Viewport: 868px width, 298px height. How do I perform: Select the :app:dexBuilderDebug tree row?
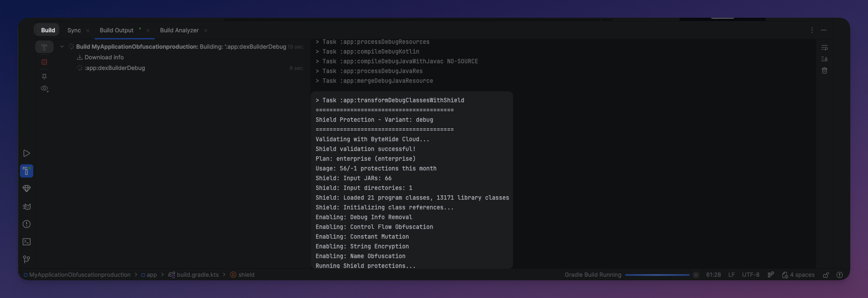[x=115, y=68]
